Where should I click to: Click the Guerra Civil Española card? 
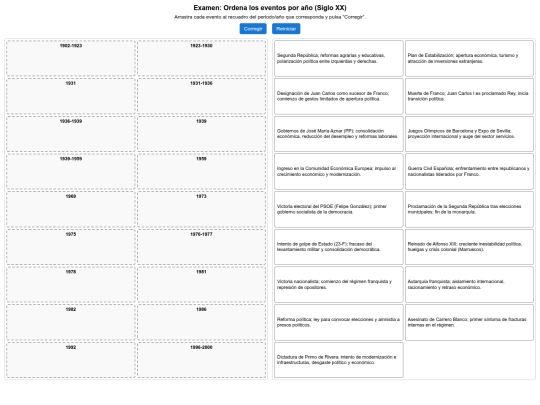tap(469, 172)
